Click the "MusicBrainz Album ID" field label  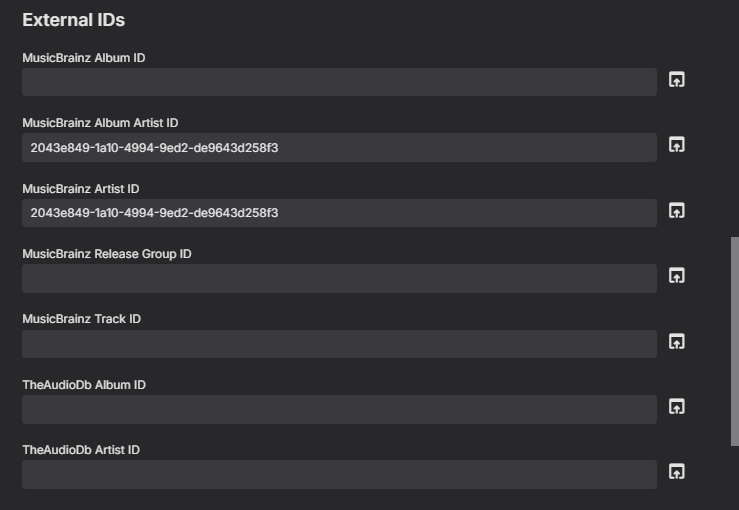click(84, 58)
